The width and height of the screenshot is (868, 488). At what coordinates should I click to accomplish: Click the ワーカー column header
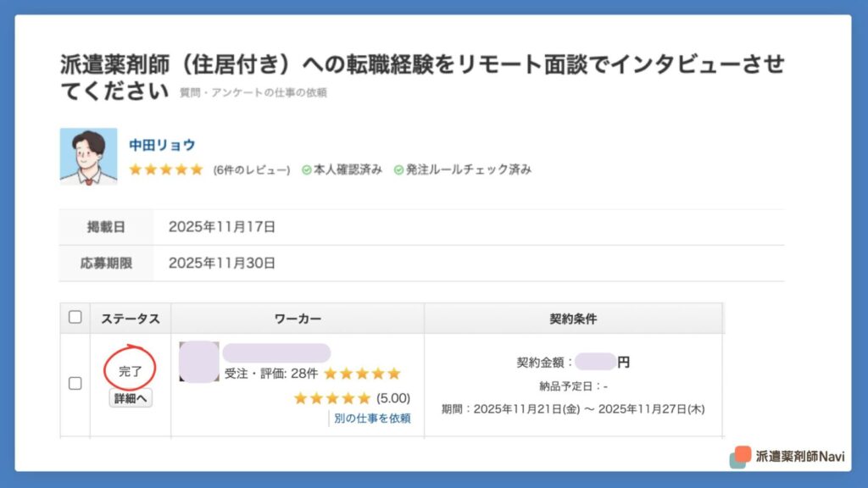298,319
